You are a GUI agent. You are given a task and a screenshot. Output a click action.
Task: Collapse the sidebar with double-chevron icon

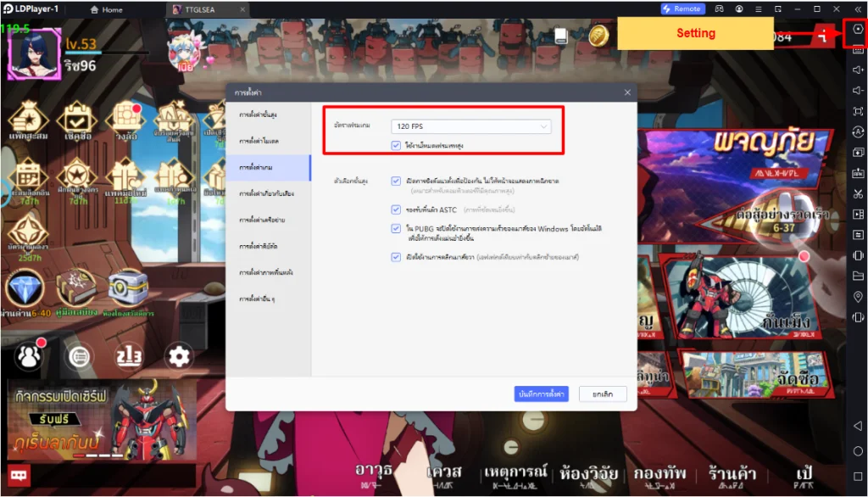858,8
